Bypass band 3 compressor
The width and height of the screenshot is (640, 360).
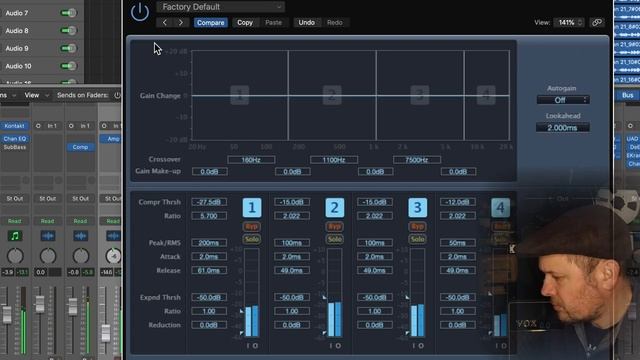[418, 227]
